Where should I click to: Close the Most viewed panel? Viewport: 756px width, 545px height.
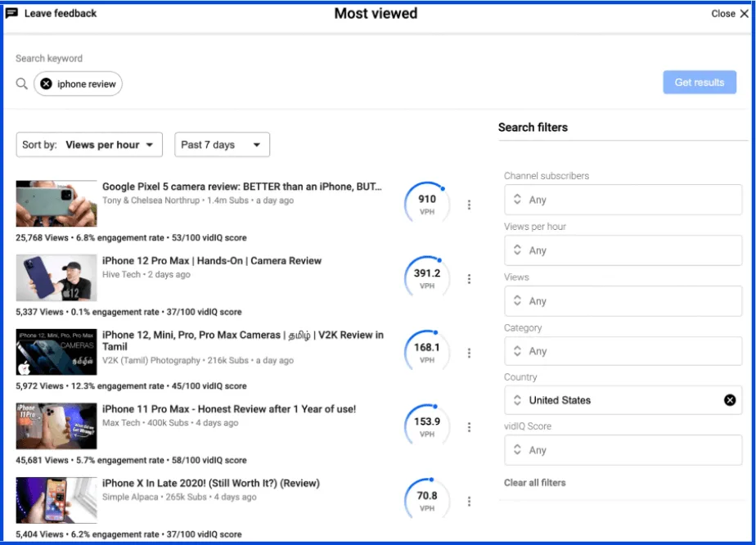coord(730,14)
